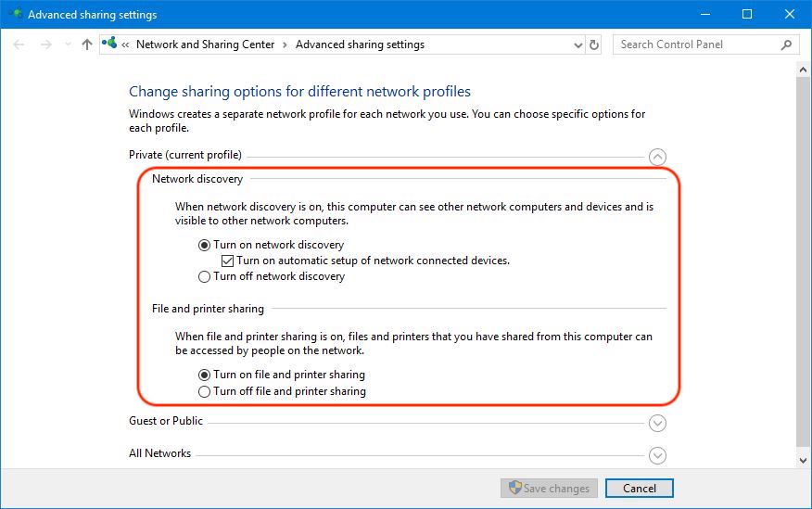
Task: Go up one level with up arrow
Action: tap(87, 45)
